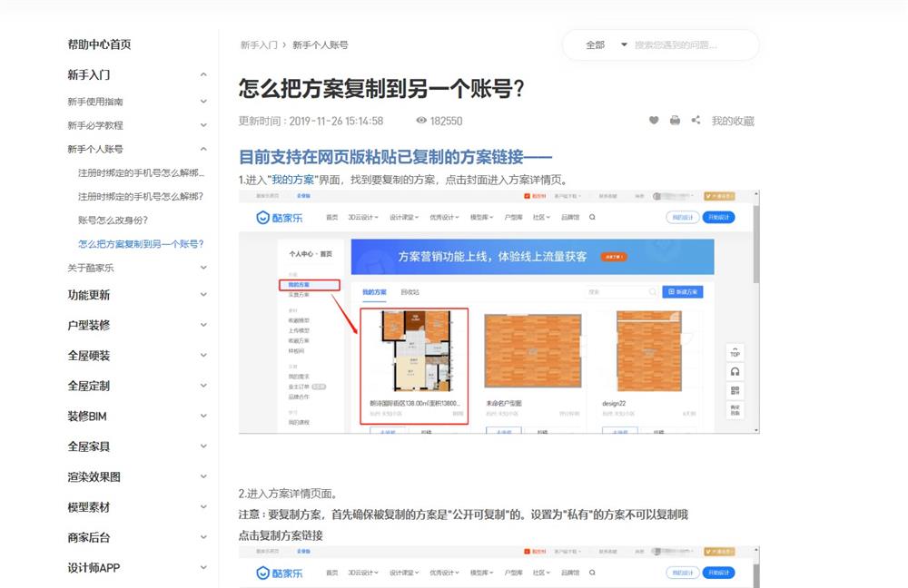Viewport: 908px width, 588px height.
Task: Click 模型库 menu in embedded screenshot
Action: click(x=481, y=218)
